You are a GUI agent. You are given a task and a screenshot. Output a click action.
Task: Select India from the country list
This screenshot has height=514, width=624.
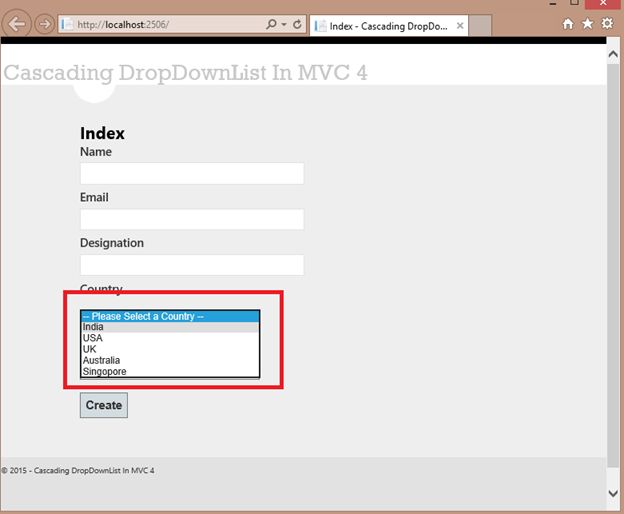click(170, 327)
